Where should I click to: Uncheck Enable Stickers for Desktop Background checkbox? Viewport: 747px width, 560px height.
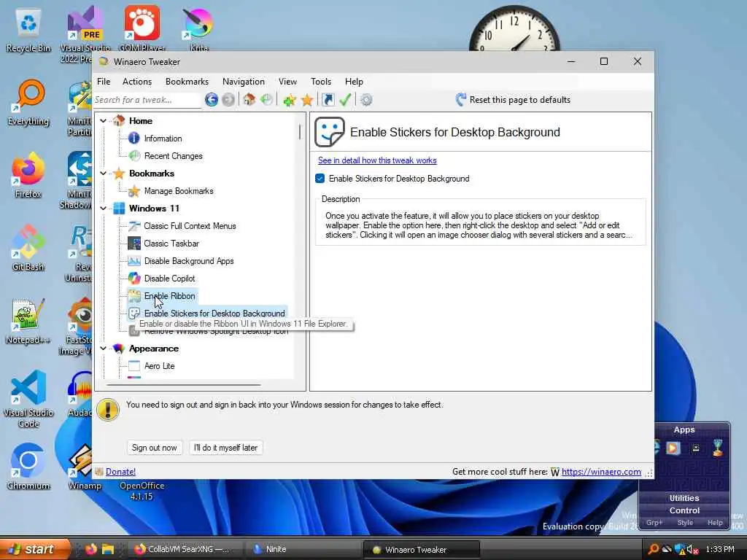320,179
